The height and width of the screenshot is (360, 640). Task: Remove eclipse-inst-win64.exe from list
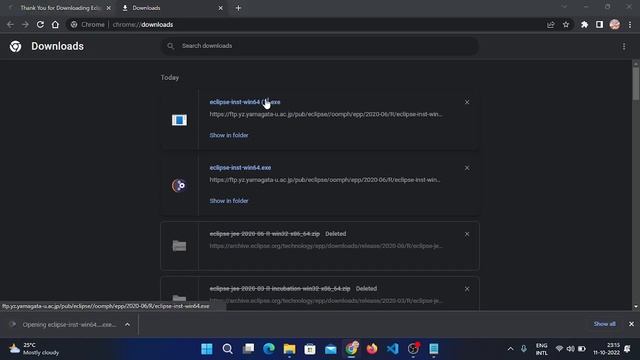(467, 168)
